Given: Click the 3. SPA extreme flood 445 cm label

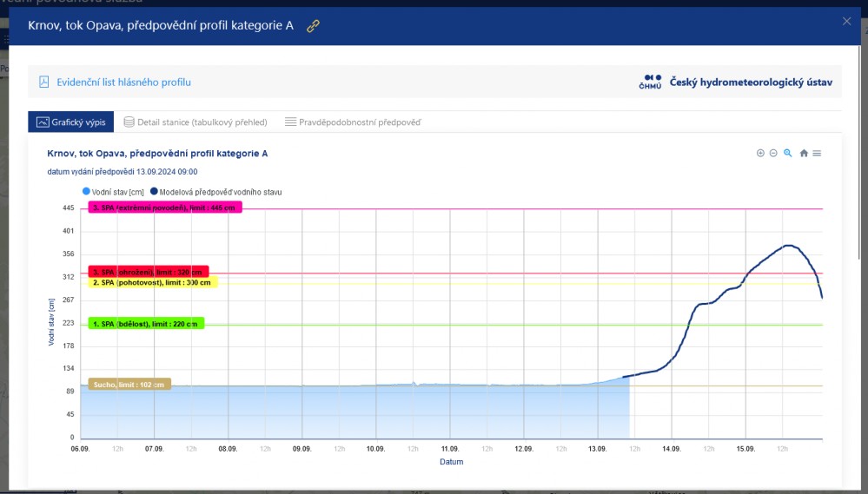Looking at the screenshot, I should [x=163, y=207].
